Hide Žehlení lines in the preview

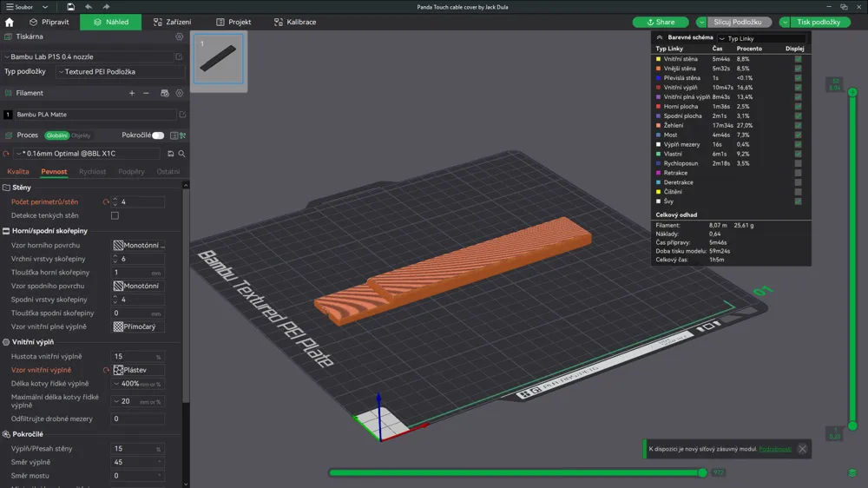pyautogui.click(x=798, y=126)
